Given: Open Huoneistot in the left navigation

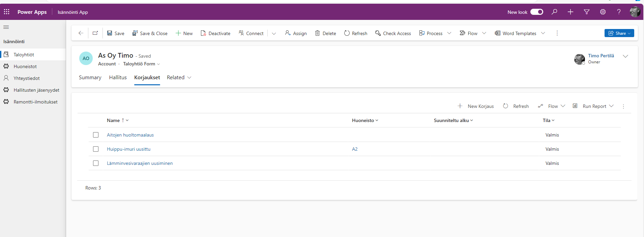Looking at the screenshot, I should (25, 66).
